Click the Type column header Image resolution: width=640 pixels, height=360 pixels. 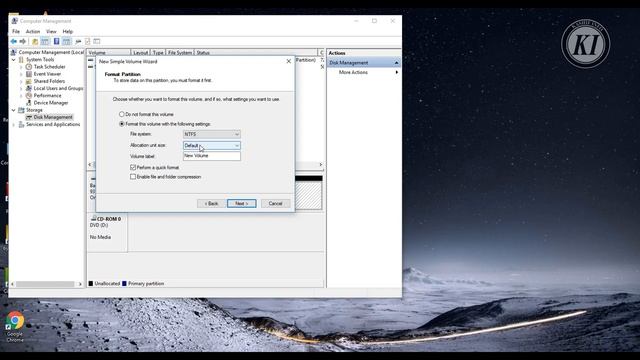158,53
